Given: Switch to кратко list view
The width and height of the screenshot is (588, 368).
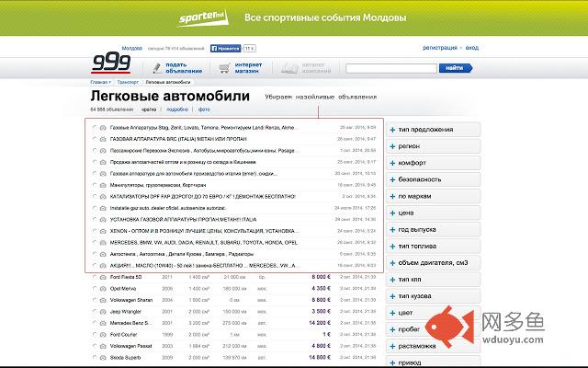Looking at the screenshot, I should pos(149,109).
